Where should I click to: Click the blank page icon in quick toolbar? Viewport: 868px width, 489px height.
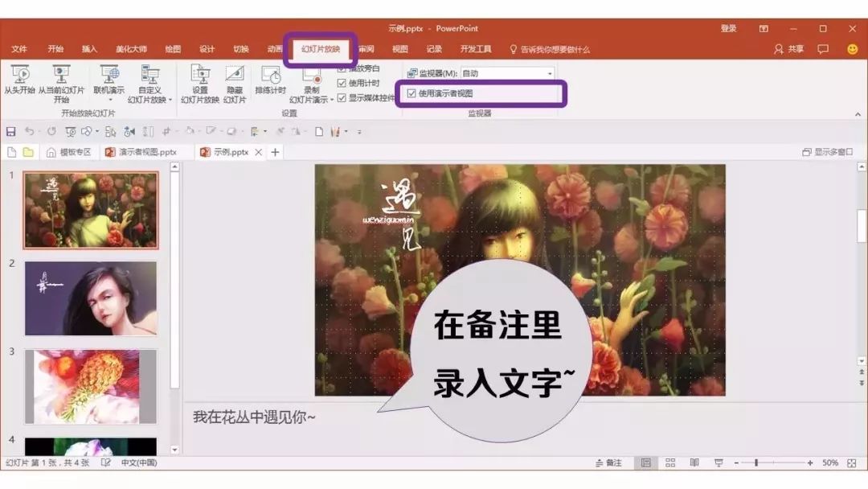pos(319,131)
